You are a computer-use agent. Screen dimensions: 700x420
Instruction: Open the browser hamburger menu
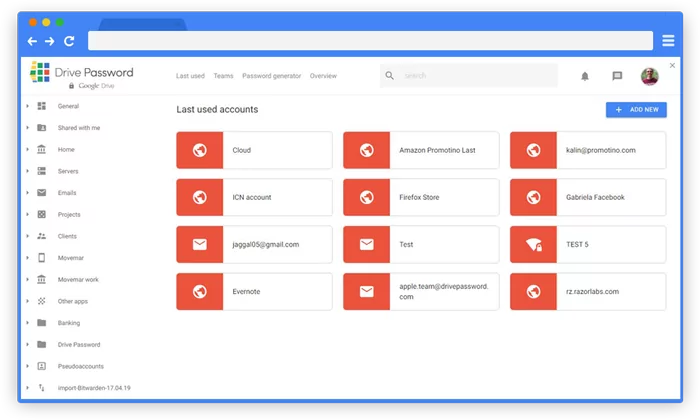point(668,41)
